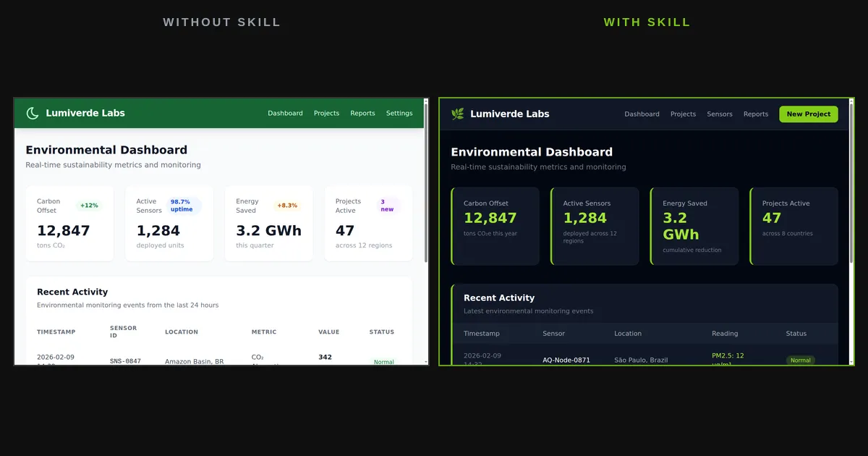Click the 98.7% uptime badge
This screenshot has height=456, width=868.
tap(182, 206)
